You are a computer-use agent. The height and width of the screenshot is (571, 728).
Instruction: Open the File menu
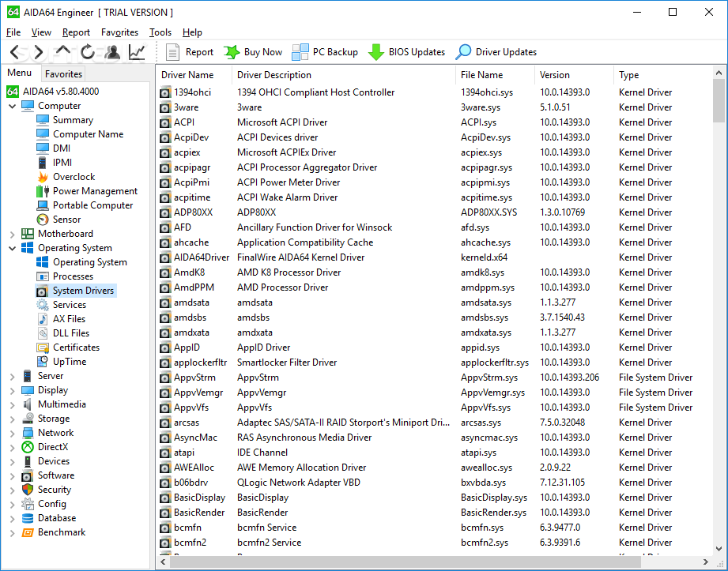coord(13,32)
